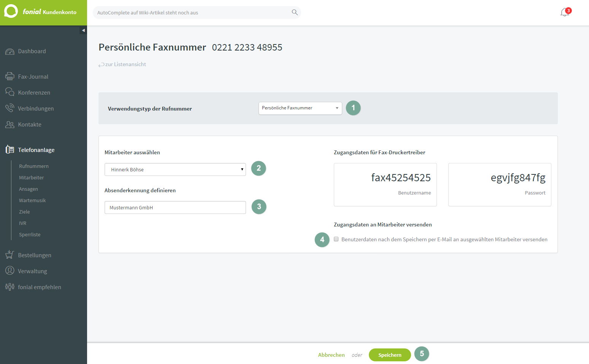
Task: Click the Bestellungen shopping cart icon
Action: coord(10,255)
